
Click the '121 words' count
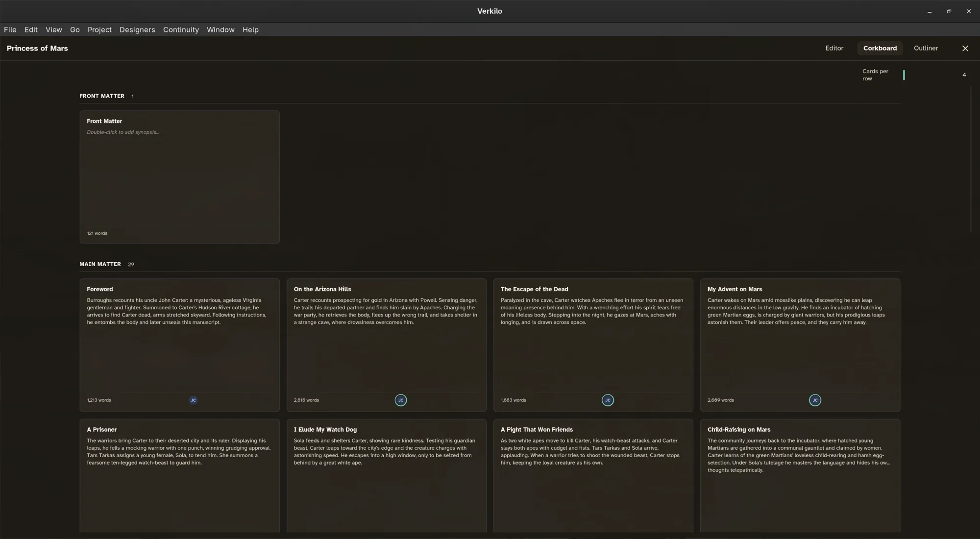pos(97,233)
